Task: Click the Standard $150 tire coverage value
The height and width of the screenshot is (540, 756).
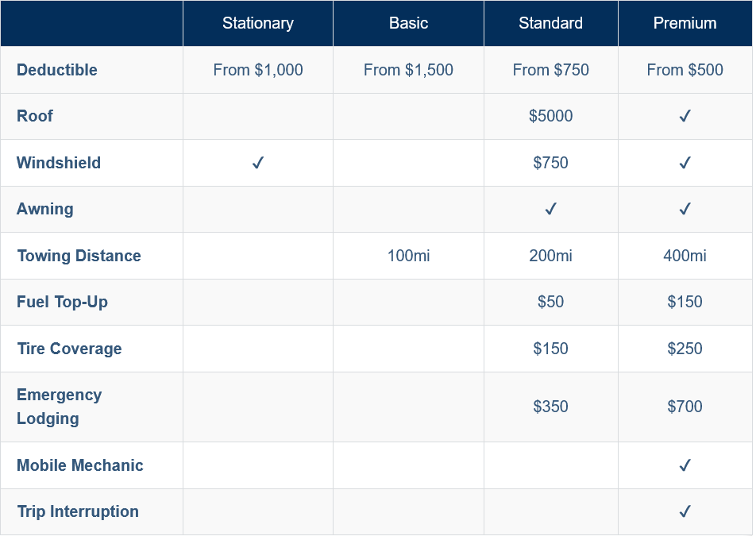Action: click(x=550, y=349)
